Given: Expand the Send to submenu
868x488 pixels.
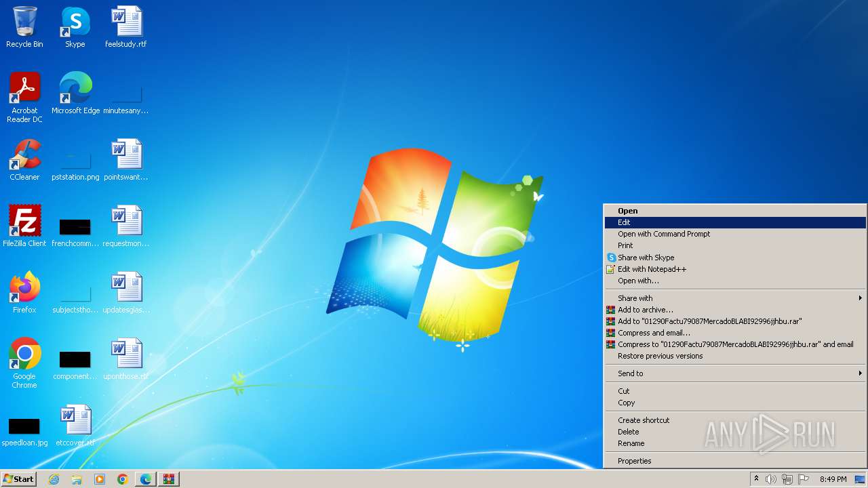Looking at the screenshot, I should coord(735,373).
